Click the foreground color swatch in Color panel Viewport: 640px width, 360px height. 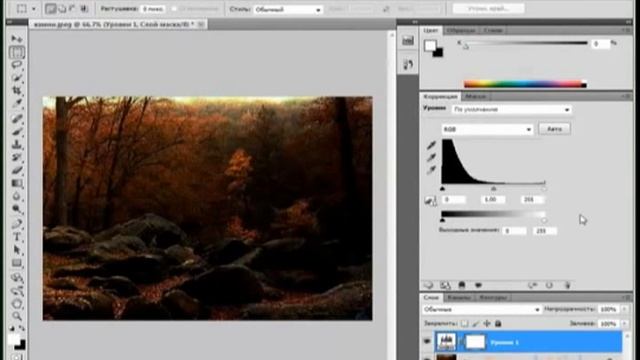coord(430,46)
